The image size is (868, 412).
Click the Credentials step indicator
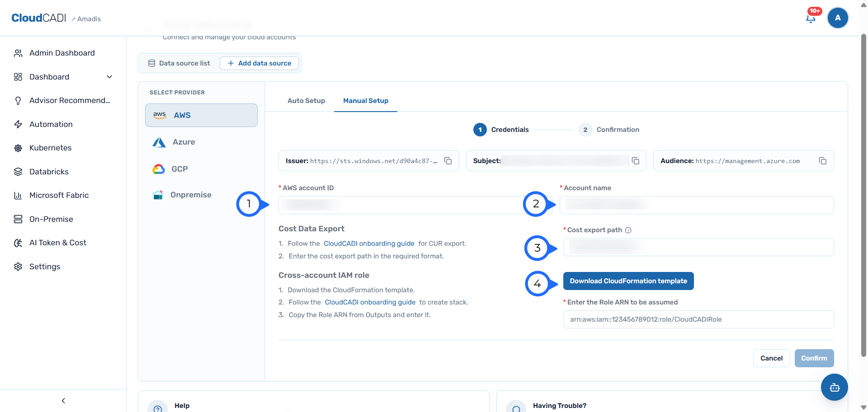point(501,130)
